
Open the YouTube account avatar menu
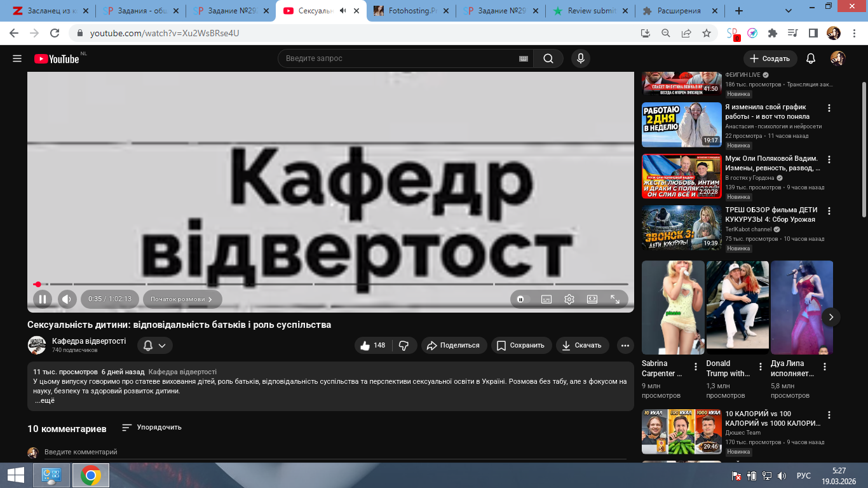point(838,58)
